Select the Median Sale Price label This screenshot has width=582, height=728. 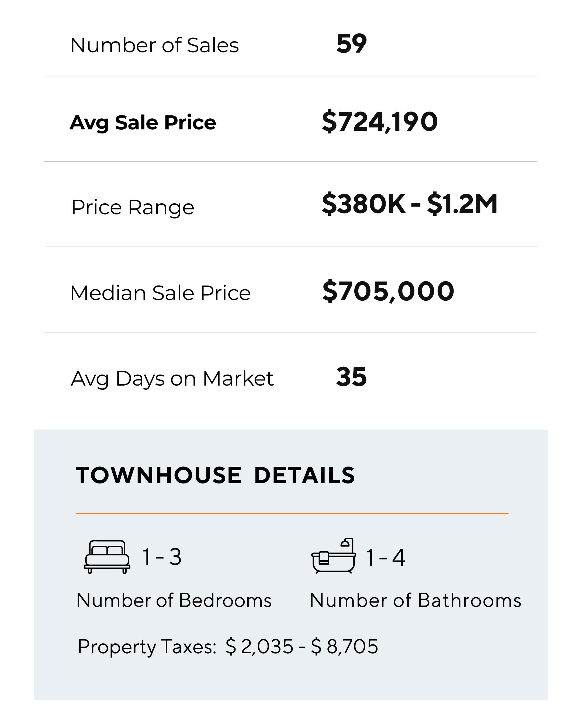click(x=160, y=293)
